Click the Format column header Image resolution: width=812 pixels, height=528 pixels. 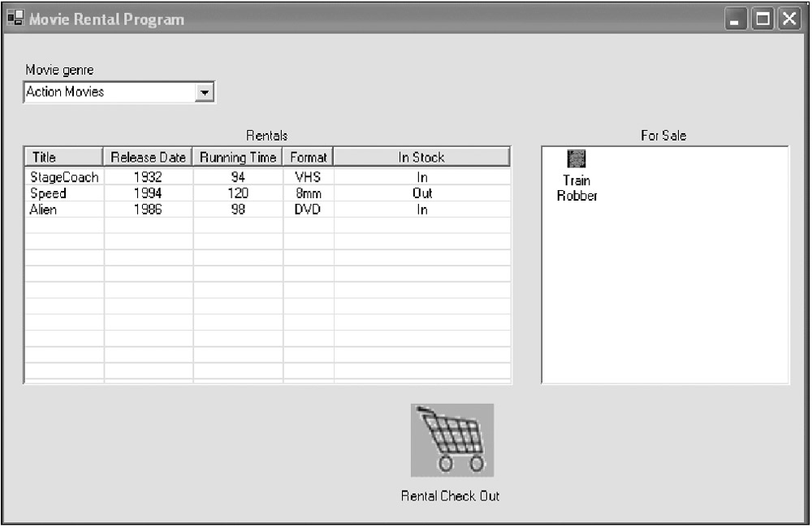click(308, 157)
